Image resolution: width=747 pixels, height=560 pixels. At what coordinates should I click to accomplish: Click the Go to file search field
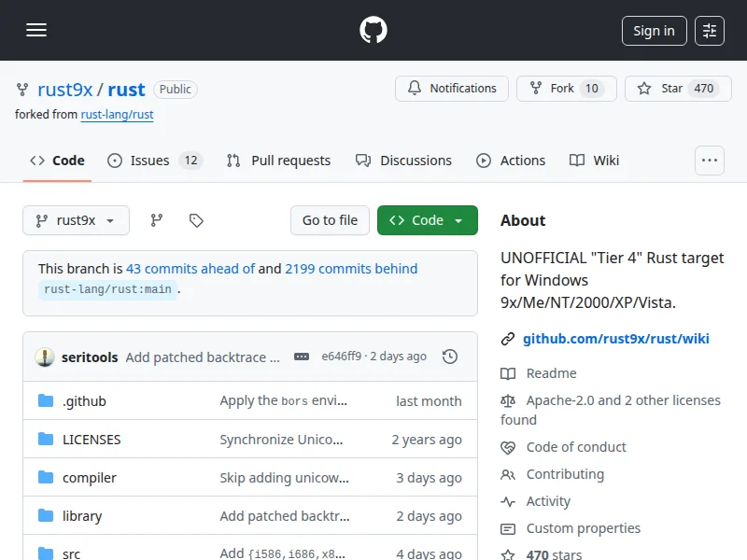point(330,220)
